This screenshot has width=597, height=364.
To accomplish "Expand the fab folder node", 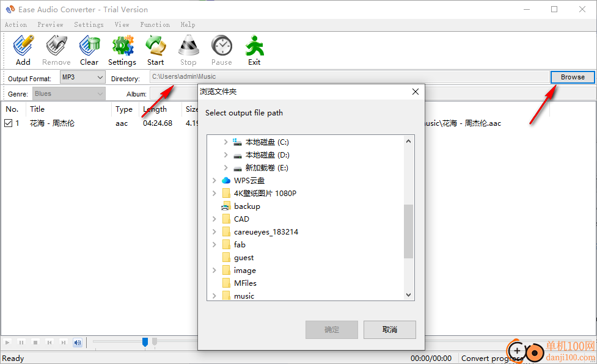I will coord(214,244).
